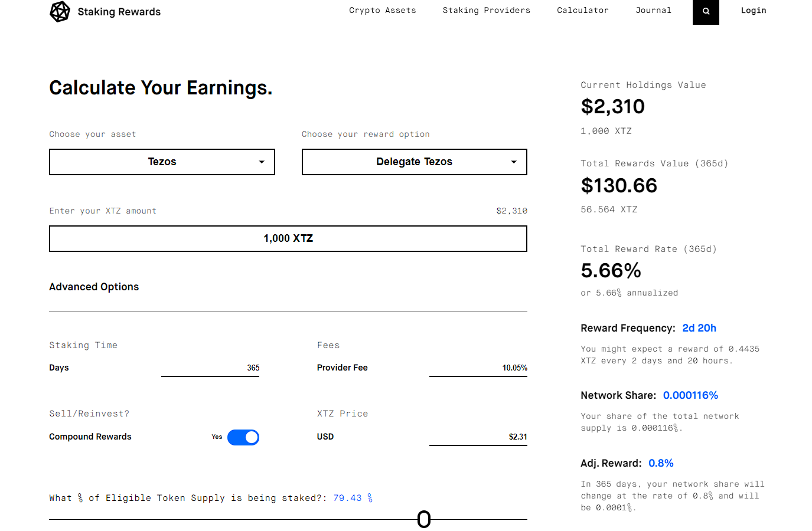
Task: Edit the staking Days value 365
Action: pyautogui.click(x=210, y=368)
